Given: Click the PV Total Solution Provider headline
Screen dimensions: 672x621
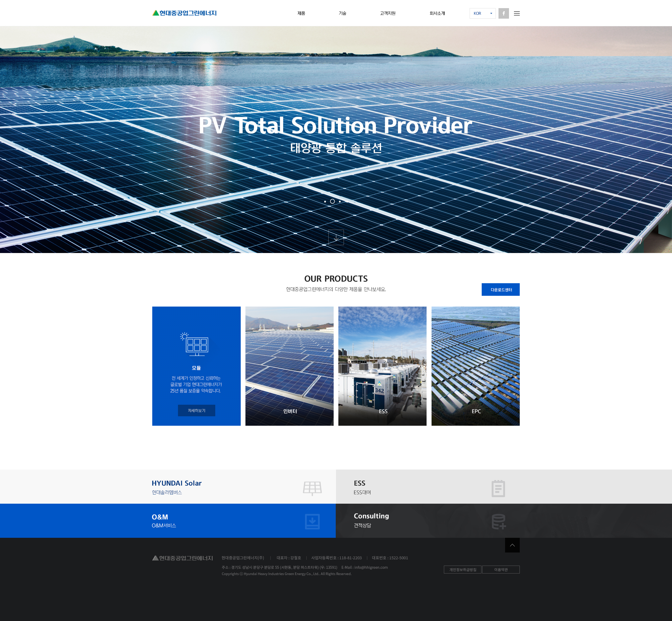Looking at the screenshot, I should 335,125.
